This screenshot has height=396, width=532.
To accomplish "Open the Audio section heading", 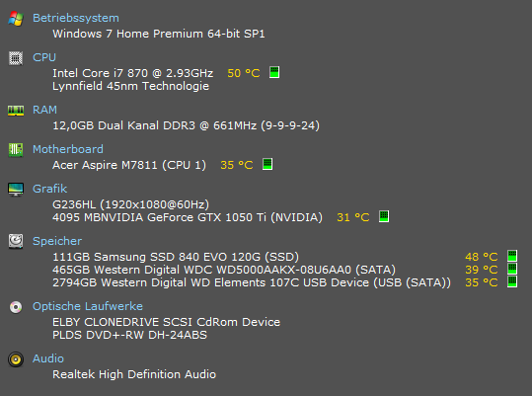I will pos(48,358).
